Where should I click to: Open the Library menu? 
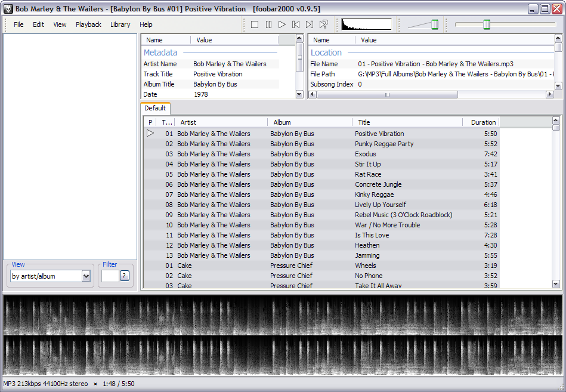(120, 24)
